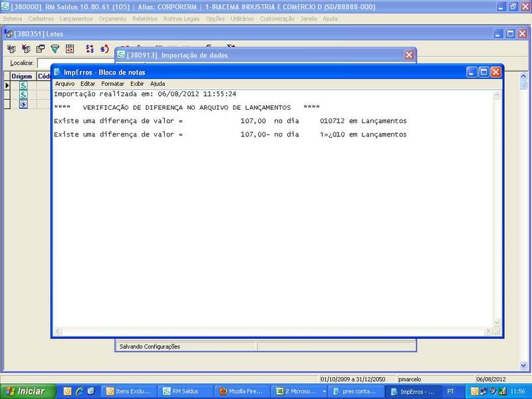Click the date '06/08/2012' in status bar
Screen dimensions: 532x399
pos(491,379)
